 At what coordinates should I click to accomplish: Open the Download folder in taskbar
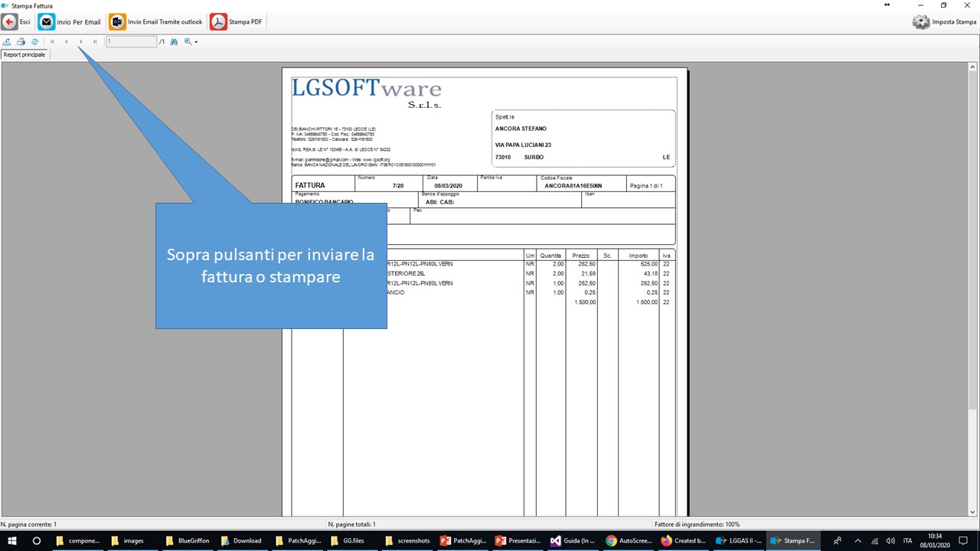[241, 541]
